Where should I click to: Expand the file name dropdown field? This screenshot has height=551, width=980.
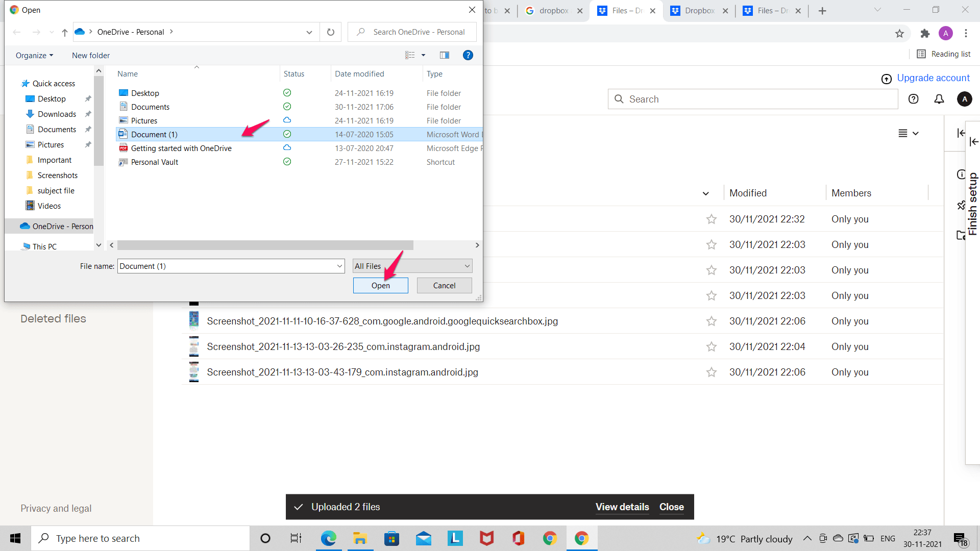click(340, 266)
